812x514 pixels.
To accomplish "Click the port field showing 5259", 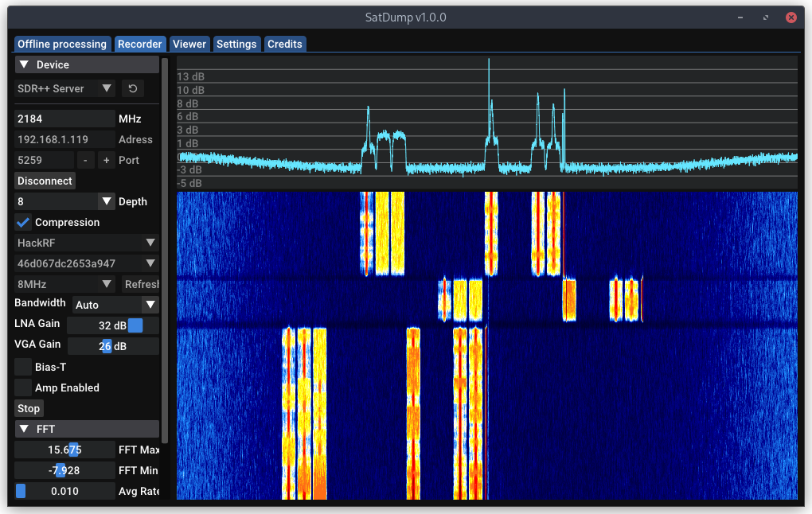I will click(44, 160).
